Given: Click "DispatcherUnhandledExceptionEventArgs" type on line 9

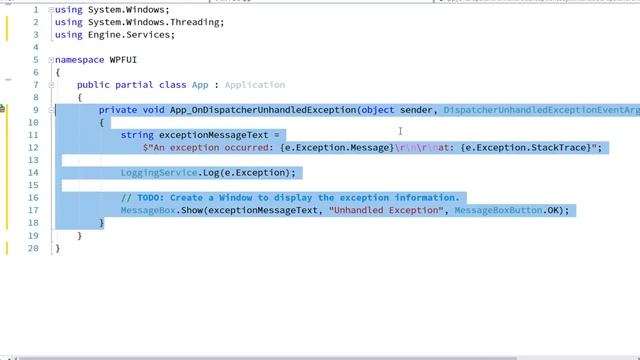Looking at the screenshot, I should (x=542, y=110).
